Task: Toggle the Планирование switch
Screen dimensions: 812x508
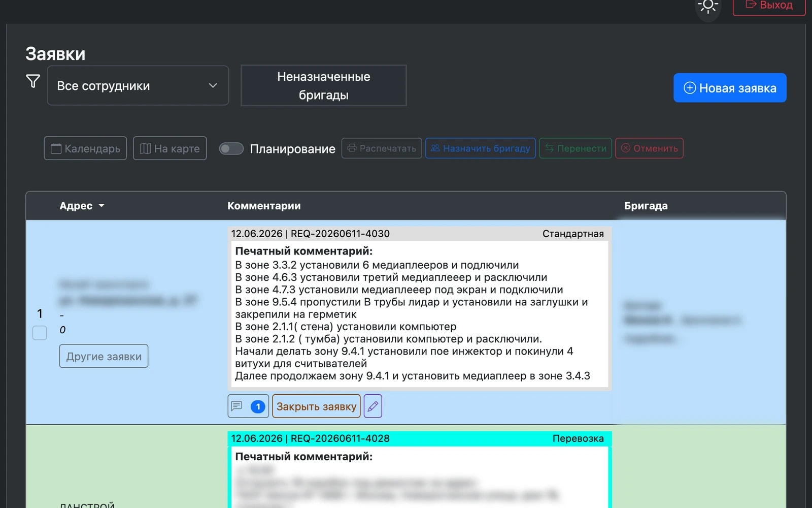Action: (x=231, y=148)
